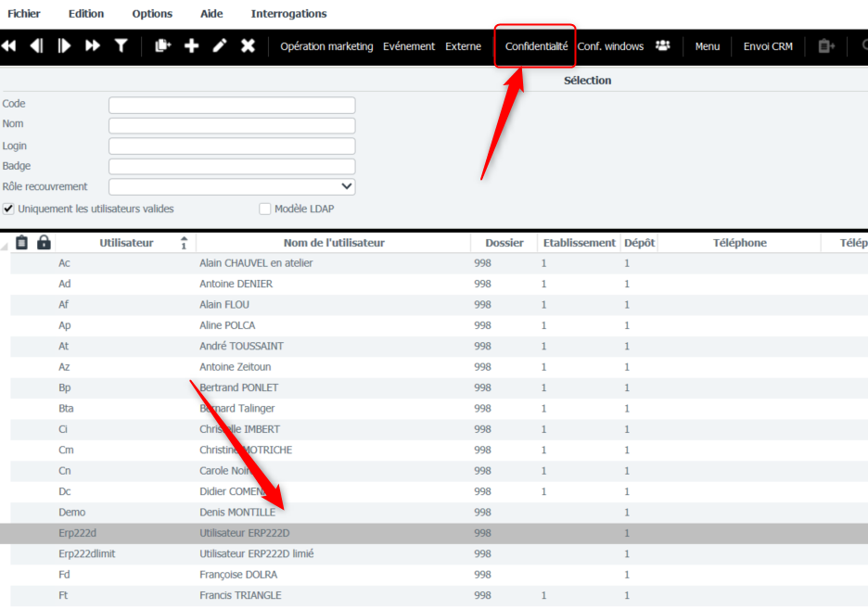The width and height of the screenshot is (868, 609).
Task: Click the sort arrow in Utilisateur header
Action: (x=184, y=243)
